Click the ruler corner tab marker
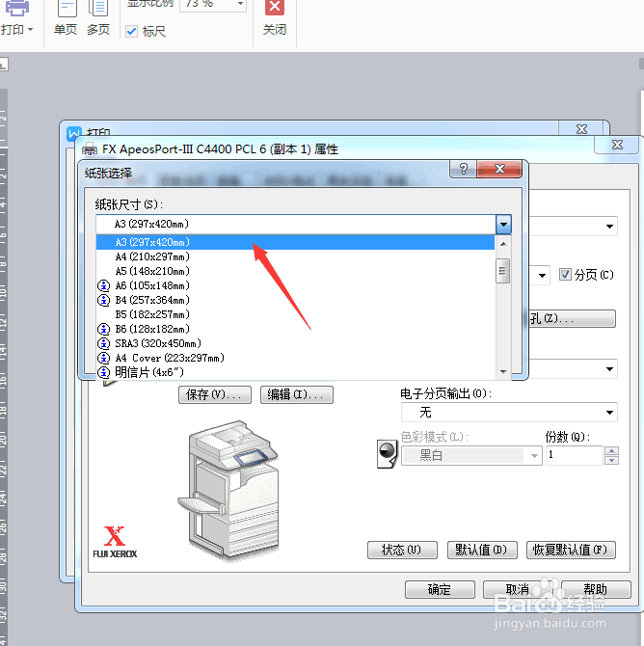The width and height of the screenshot is (644, 646). (x=3, y=65)
